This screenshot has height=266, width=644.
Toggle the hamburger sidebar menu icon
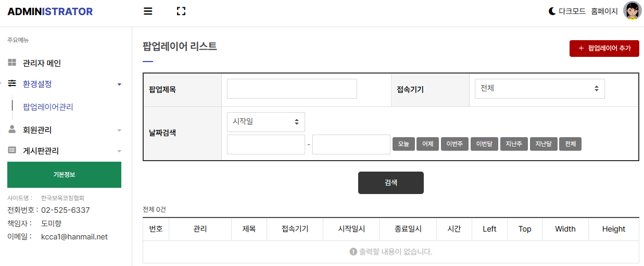click(x=148, y=11)
